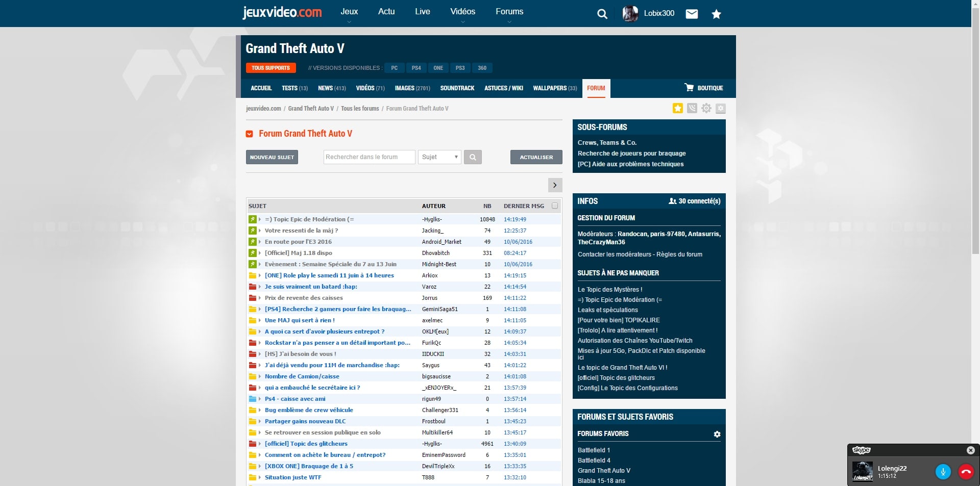The height and width of the screenshot is (486, 980).
Task: Switch to the Tests (13) tab
Action: click(x=295, y=88)
